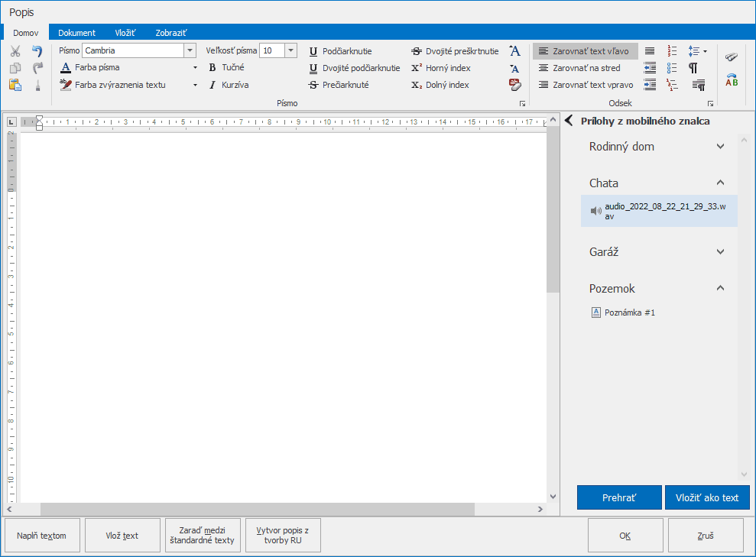756x557 pixels.
Task: Click the Vložiť ako text button
Action: [x=707, y=497]
